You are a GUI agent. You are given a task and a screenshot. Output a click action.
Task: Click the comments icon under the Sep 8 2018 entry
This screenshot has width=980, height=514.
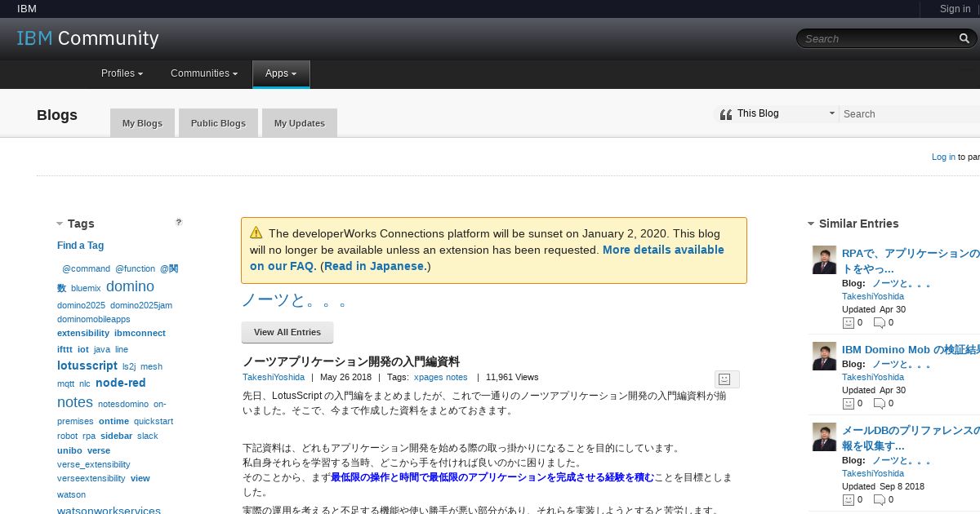click(880, 499)
